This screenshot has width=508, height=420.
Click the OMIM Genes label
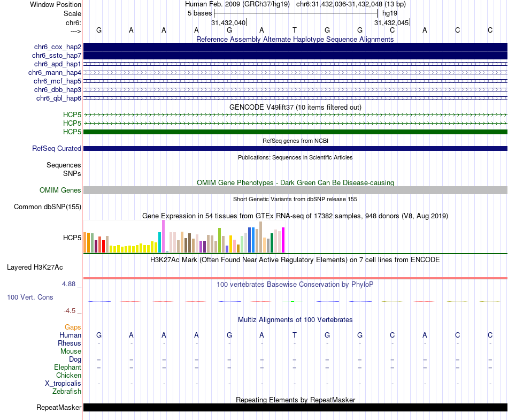pos(60,190)
